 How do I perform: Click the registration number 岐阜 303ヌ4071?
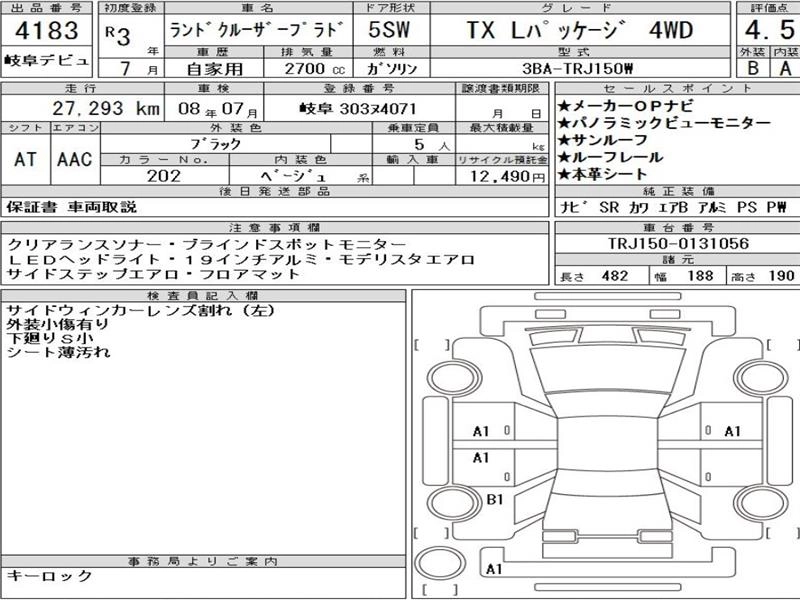click(358, 108)
